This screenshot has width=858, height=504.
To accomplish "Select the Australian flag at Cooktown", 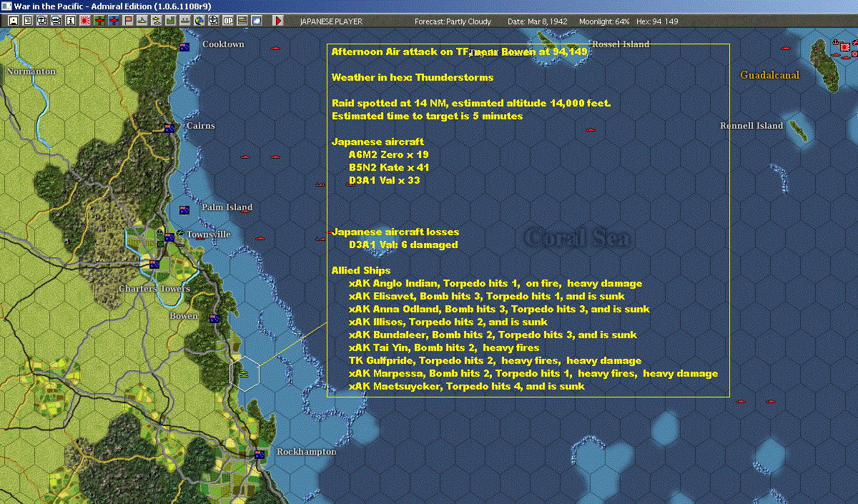I will [x=184, y=48].
